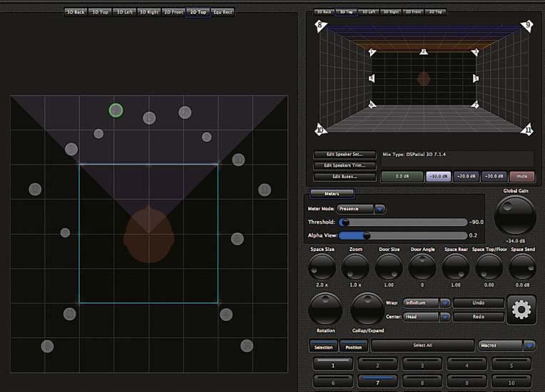Open the Meter Mode Presence dropdown

coord(362,209)
